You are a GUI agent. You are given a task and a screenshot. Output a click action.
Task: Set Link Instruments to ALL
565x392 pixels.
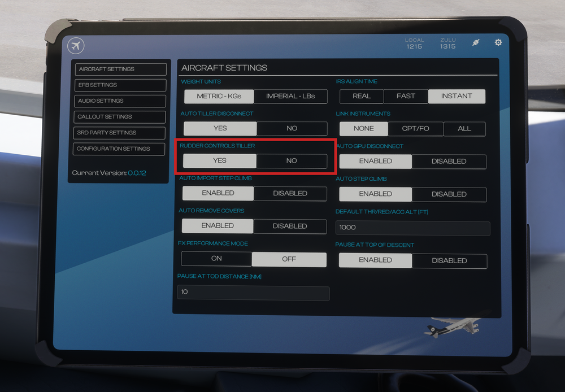pyautogui.click(x=464, y=129)
